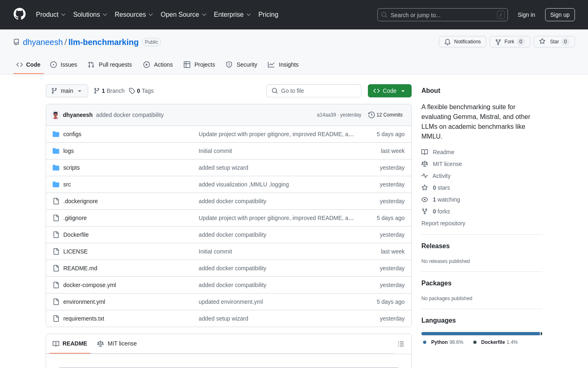The width and height of the screenshot is (588, 368).
Task: Open the llm-benchmarking repository link
Action: point(104,42)
